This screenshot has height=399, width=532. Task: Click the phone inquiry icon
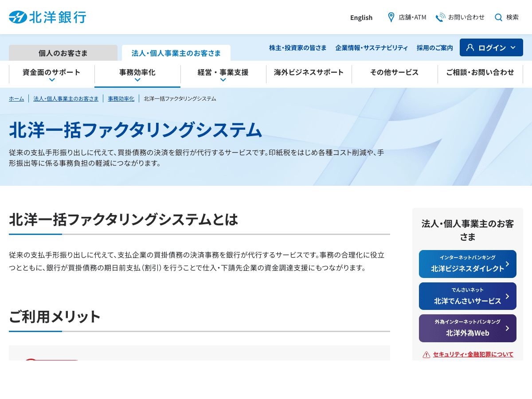pos(440,17)
